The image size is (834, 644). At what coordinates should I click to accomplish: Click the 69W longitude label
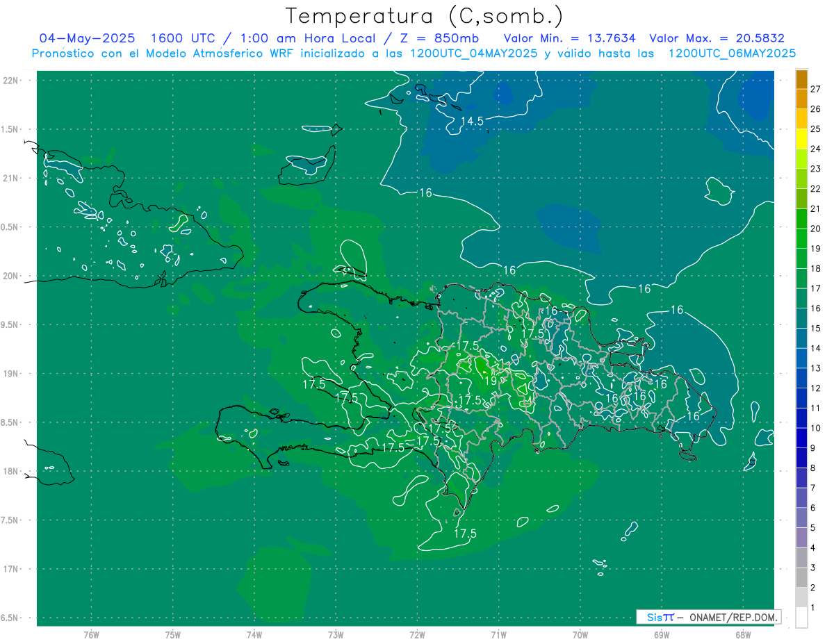(661, 635)
